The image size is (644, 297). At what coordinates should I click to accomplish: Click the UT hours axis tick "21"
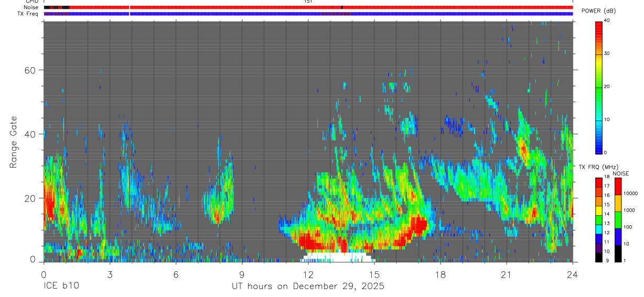507,274
